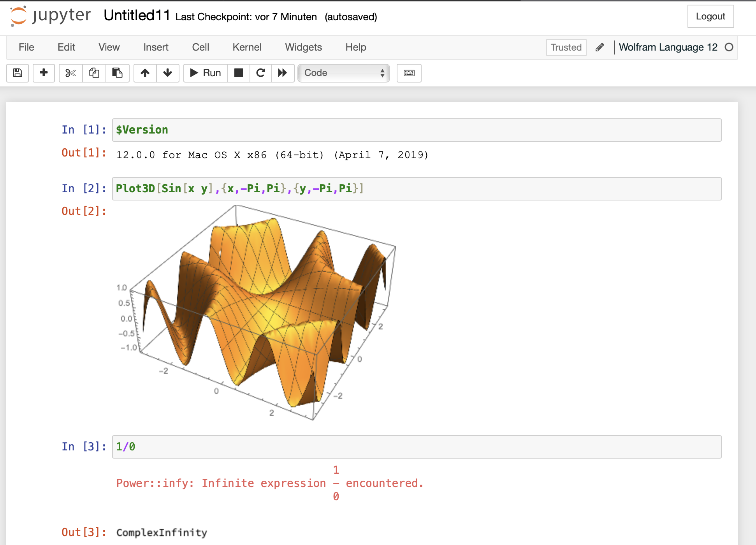Run the current cell with Run button

(205, 73)
